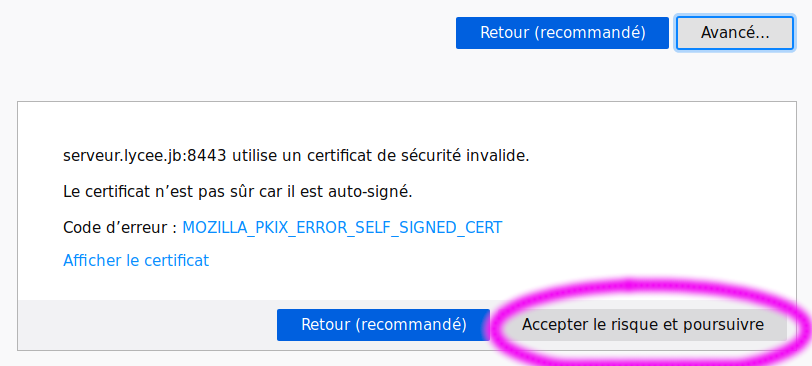
Task: Open the Afficher le certificat link
Action: [136, 260]
